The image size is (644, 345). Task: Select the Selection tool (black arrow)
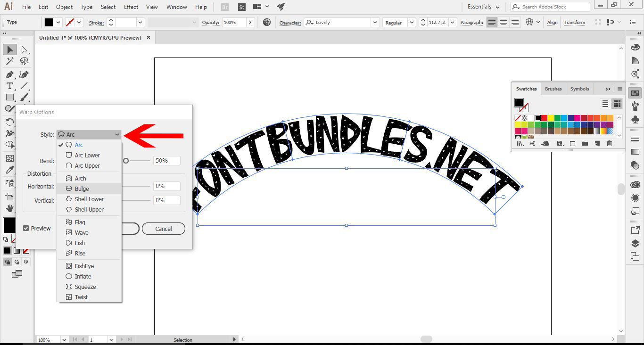pos(10,49)
